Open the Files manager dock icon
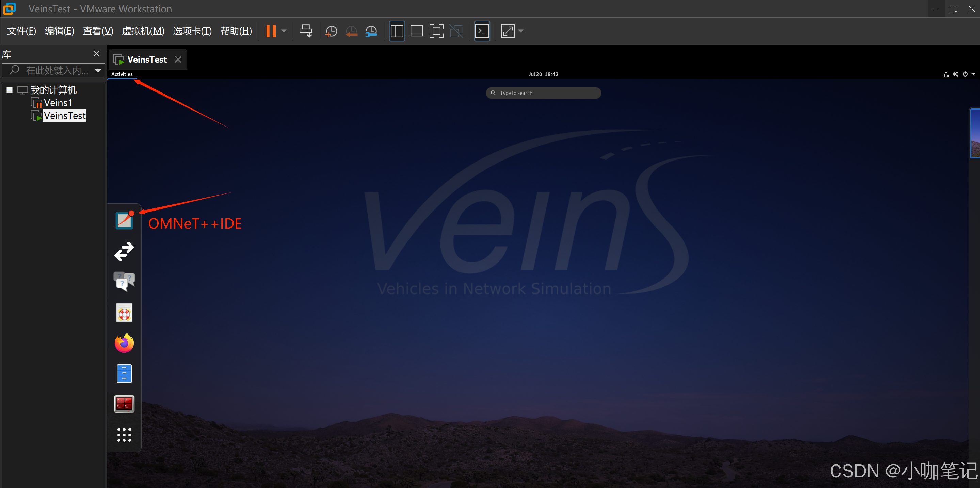 pos(124,374)
